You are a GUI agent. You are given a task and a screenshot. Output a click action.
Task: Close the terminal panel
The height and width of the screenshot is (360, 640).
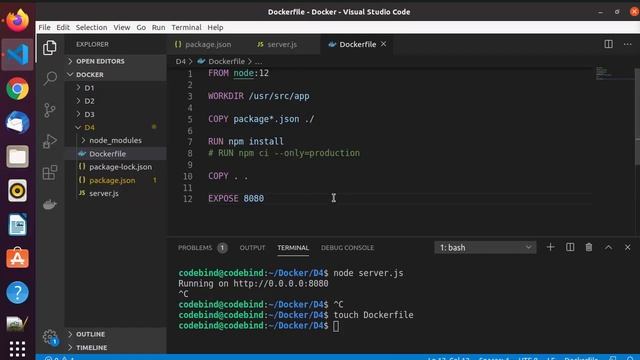tap(627, 247)
